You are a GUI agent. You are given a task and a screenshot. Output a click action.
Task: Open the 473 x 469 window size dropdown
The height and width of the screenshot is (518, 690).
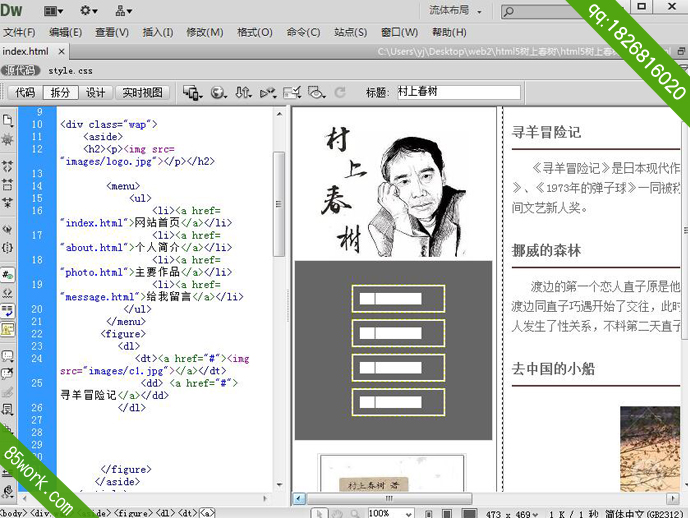point(512,514)
